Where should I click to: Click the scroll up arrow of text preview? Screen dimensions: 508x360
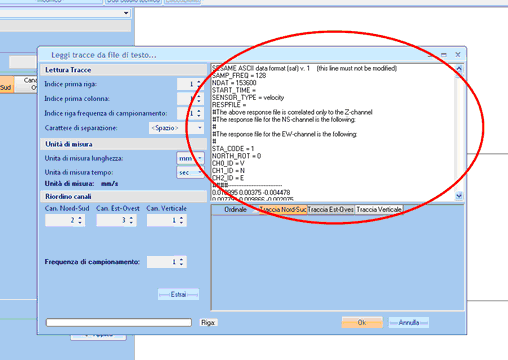click(459, 69)
